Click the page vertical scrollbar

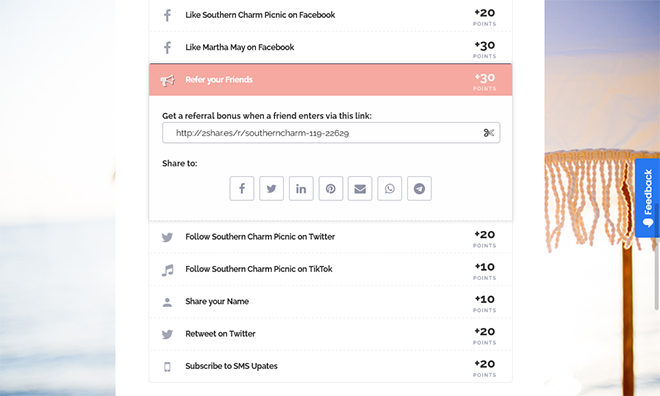(657, 257)
